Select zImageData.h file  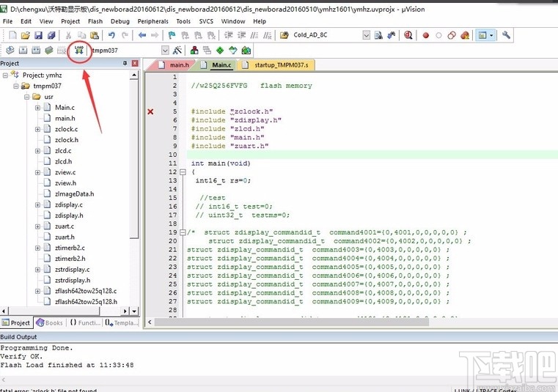point(74,194)
